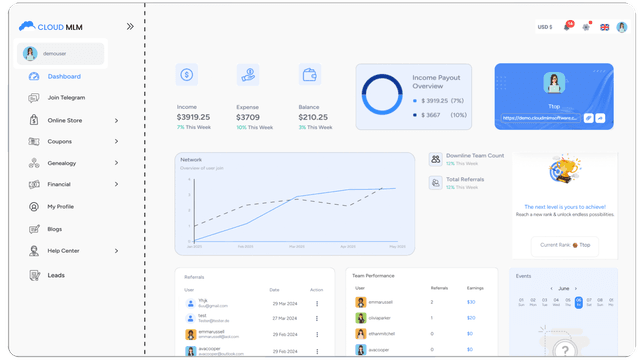Click Current Rank Ttop button
This screenshot has height=360, width=640.
[565, 245]
